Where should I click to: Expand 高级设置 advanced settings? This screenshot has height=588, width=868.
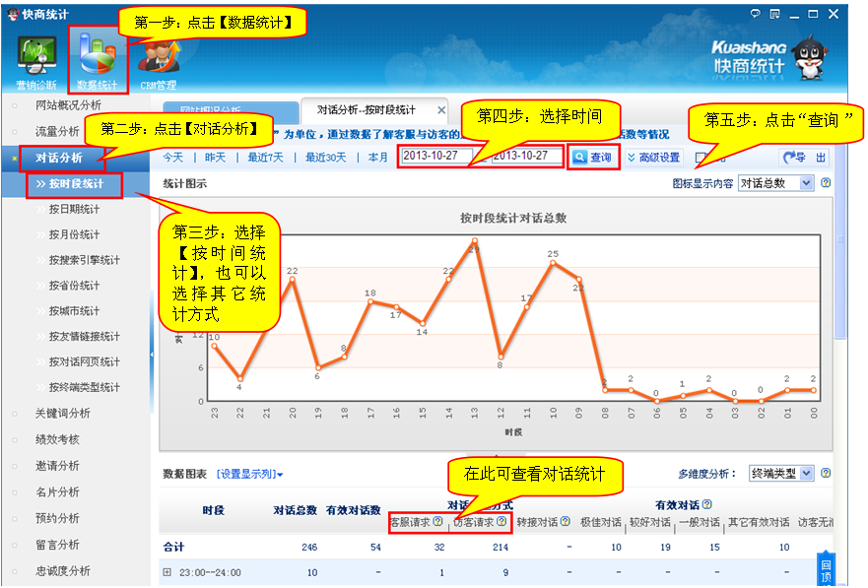(x=653, y=158)
